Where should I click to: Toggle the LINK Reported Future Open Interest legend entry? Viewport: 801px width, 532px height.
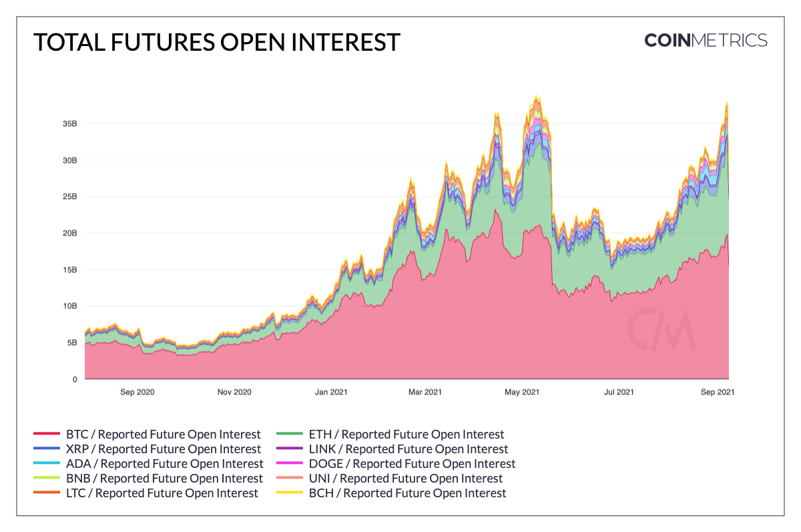coord(392,449)
